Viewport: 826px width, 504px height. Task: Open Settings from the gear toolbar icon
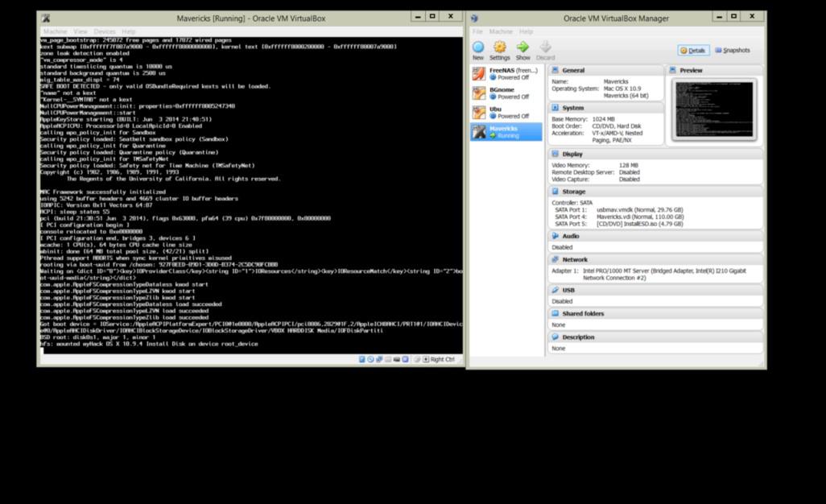(x=500, y=49)
